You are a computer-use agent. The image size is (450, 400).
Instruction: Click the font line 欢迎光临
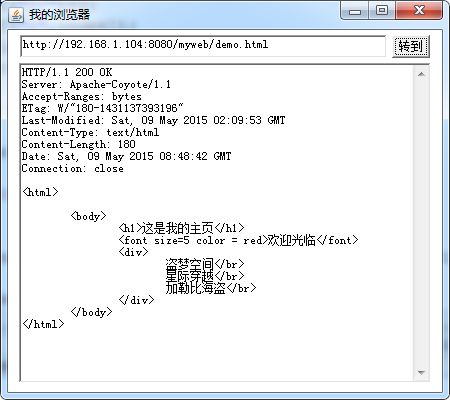[x=238, y=240]
